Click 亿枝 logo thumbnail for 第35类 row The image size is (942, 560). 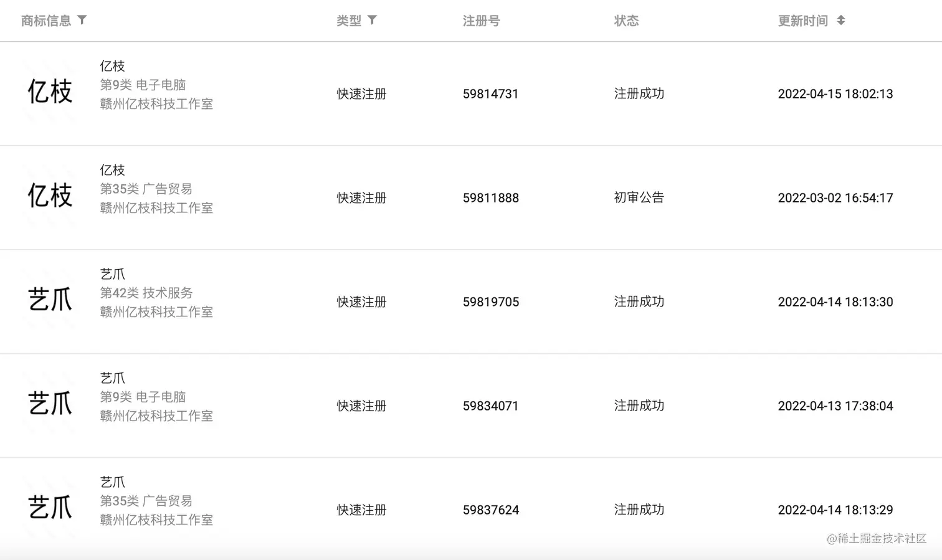point(50,196)
